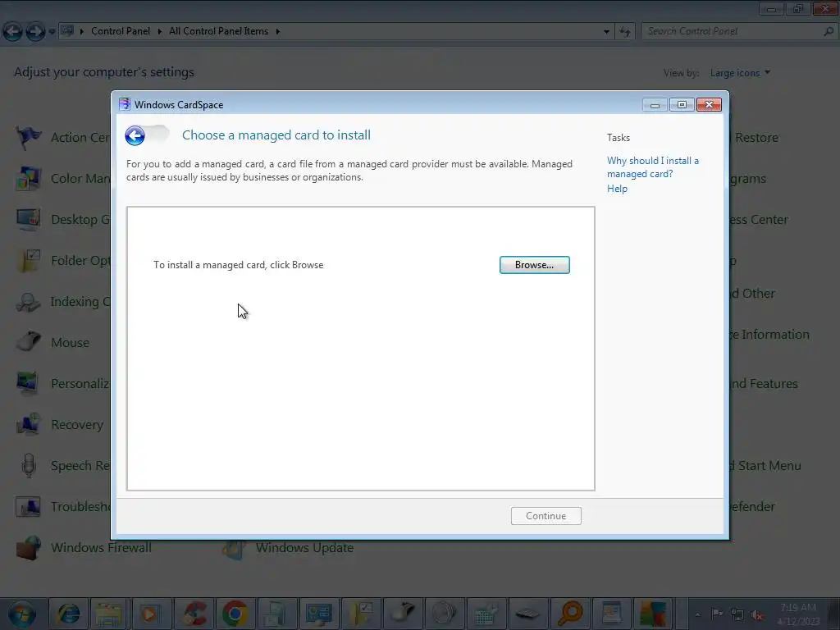Open Windows Update in Control Panel

[x=288, y=547]
